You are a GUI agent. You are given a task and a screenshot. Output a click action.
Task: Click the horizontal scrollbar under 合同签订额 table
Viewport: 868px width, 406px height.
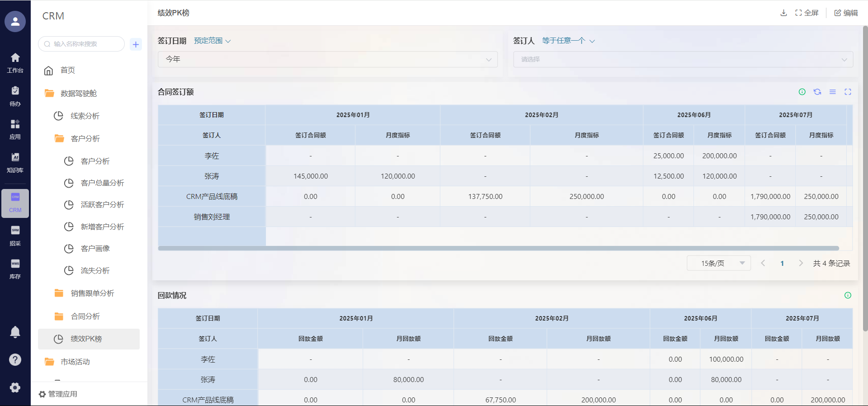(x=498, y=248)
